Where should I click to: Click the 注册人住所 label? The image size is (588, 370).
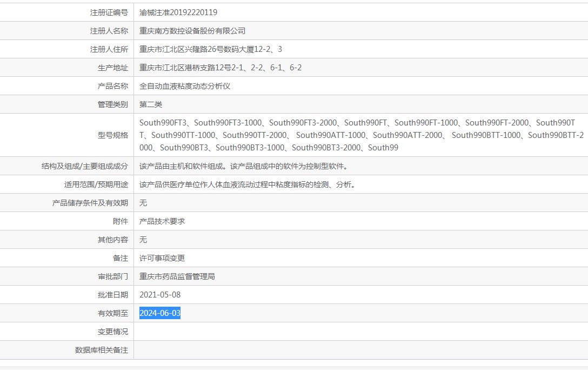(x=109, y=49)
